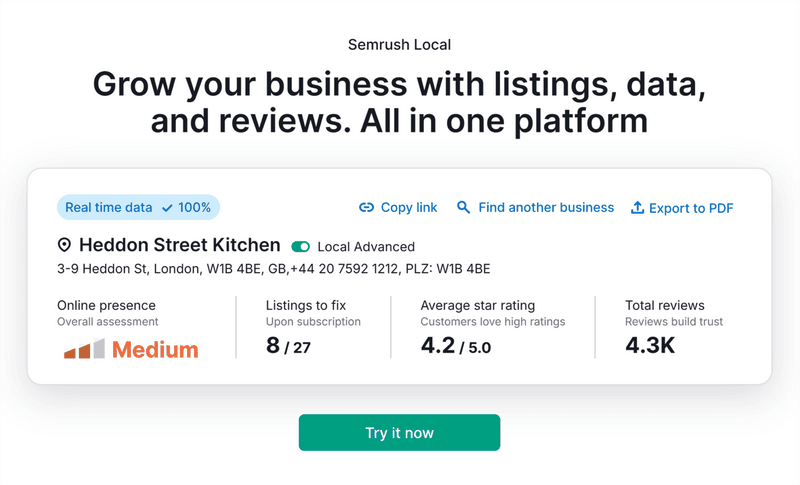This screenshot has width=800, height=485.
Task: Click the Copy link text
Action: pyautogui.click(x=409, y=208)
